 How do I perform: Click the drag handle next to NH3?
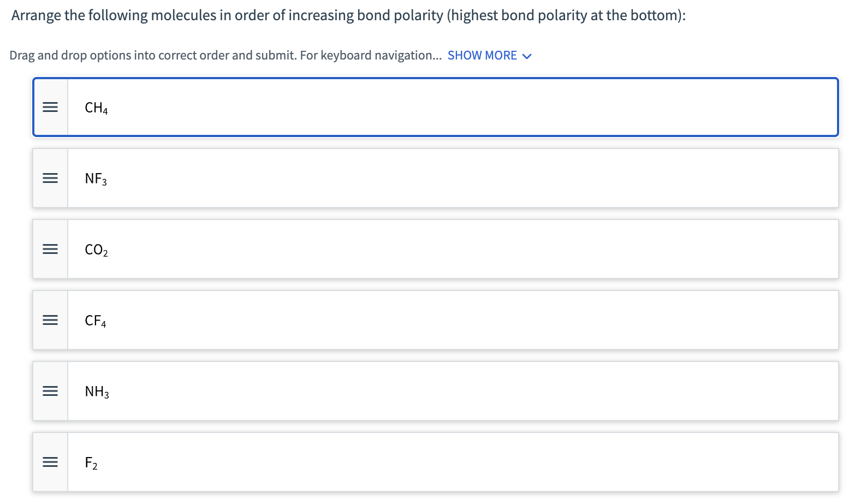tap(50, 391)
